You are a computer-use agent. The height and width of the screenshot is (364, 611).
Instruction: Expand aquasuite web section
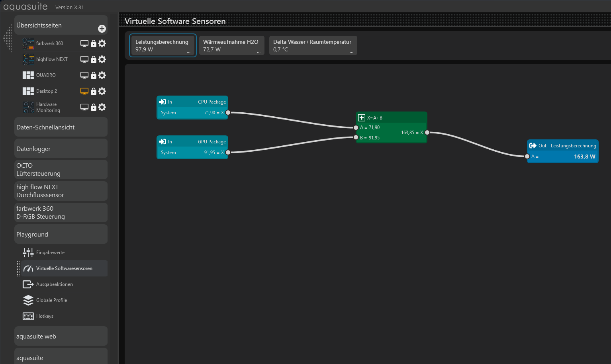(61, 336)
